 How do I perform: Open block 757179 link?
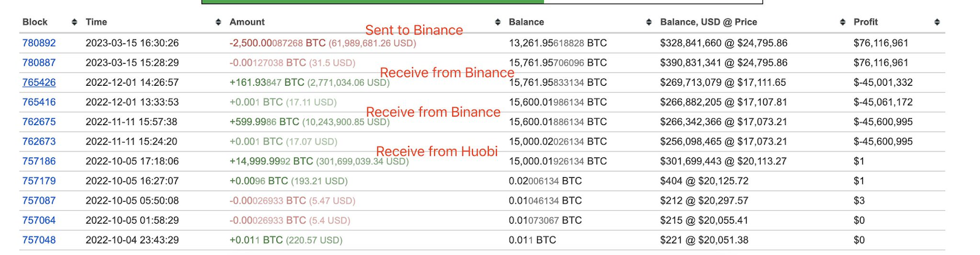[39, 181]
